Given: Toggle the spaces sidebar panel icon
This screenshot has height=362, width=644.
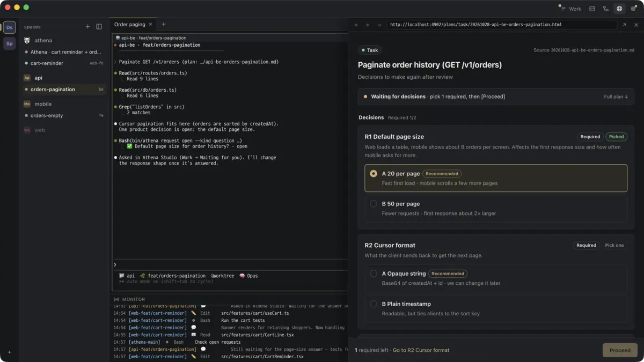Looking at the screenshot, I should (x=99, y=27).
